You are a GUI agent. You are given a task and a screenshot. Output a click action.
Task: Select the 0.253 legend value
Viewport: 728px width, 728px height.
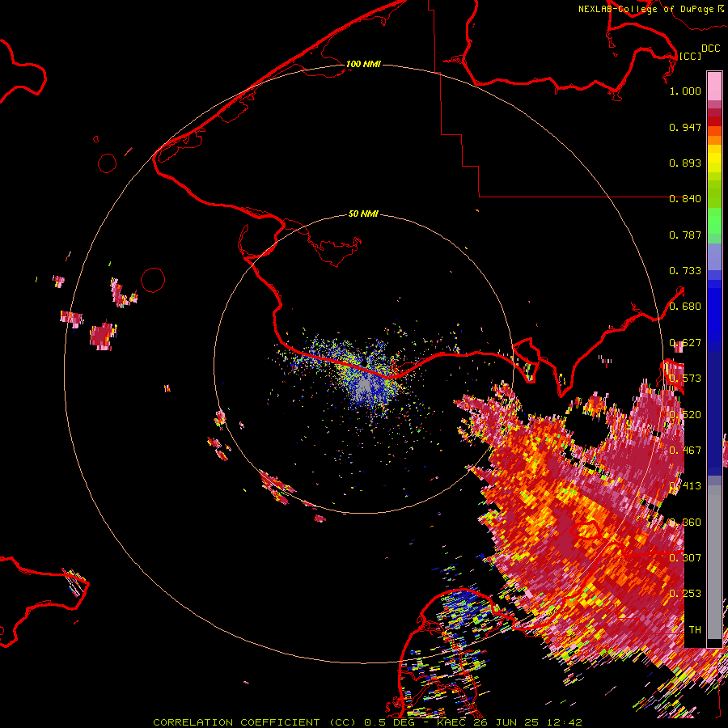coord(685,594)
